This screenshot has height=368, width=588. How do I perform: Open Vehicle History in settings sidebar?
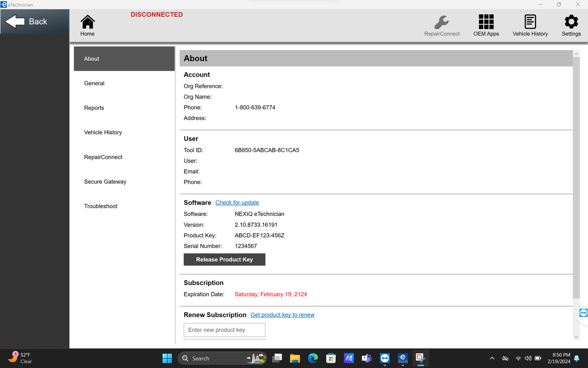click(x=103, y=132)
